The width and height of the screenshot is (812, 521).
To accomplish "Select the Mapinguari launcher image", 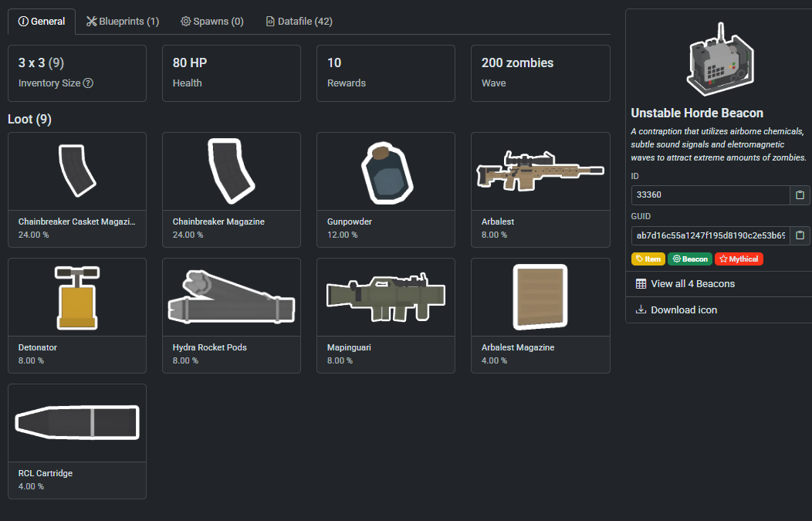I will pos(386,297).
